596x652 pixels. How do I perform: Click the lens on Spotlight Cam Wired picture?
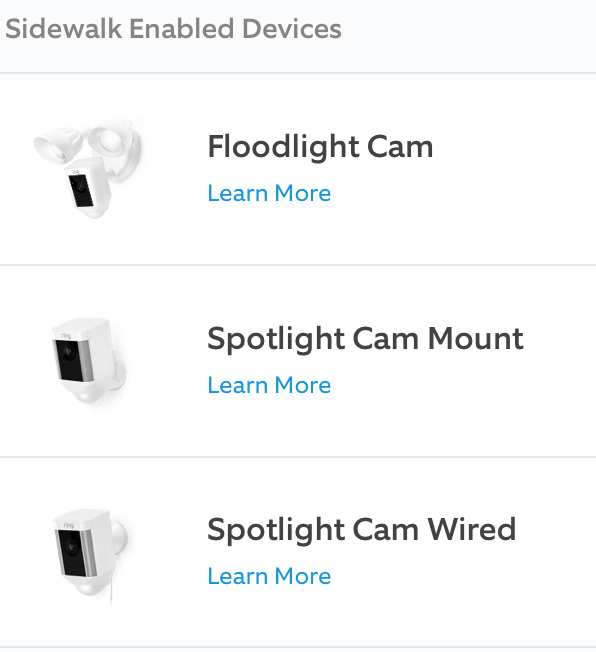[x=73, y=547]
